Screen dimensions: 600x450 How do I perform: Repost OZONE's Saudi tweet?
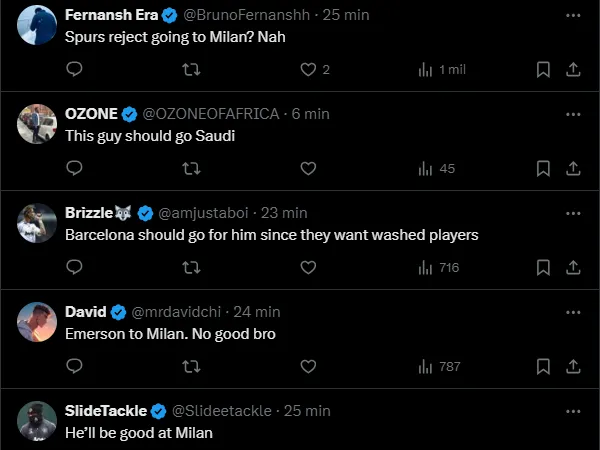(191, 168)
